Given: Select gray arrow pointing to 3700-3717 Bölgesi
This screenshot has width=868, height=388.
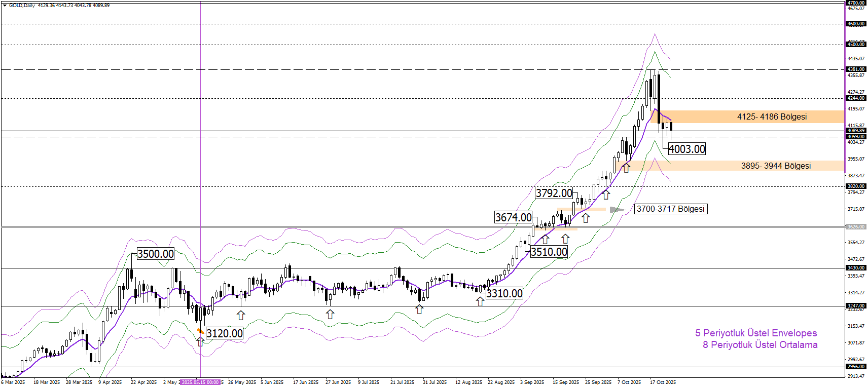Looking at the screenshot, I should pyautogui.click(x=617, y=210).
